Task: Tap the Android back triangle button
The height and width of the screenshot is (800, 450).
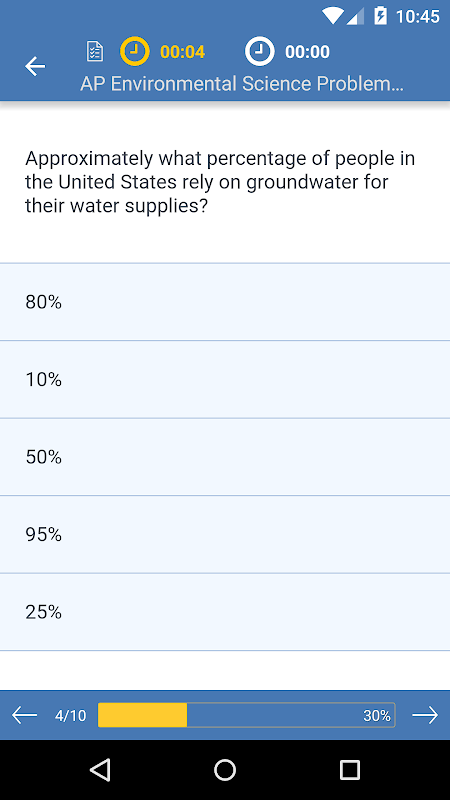Action: tap(100, 769)
